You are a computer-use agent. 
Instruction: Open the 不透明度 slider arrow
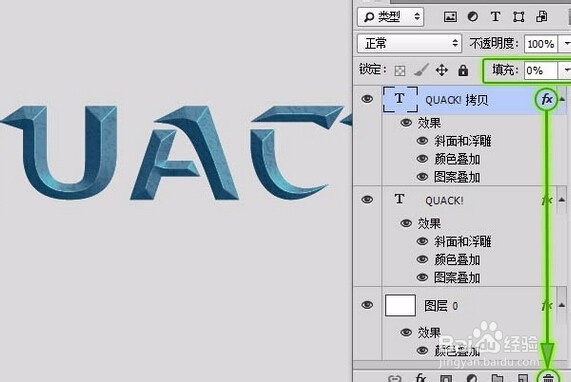(x=565, y=44)
